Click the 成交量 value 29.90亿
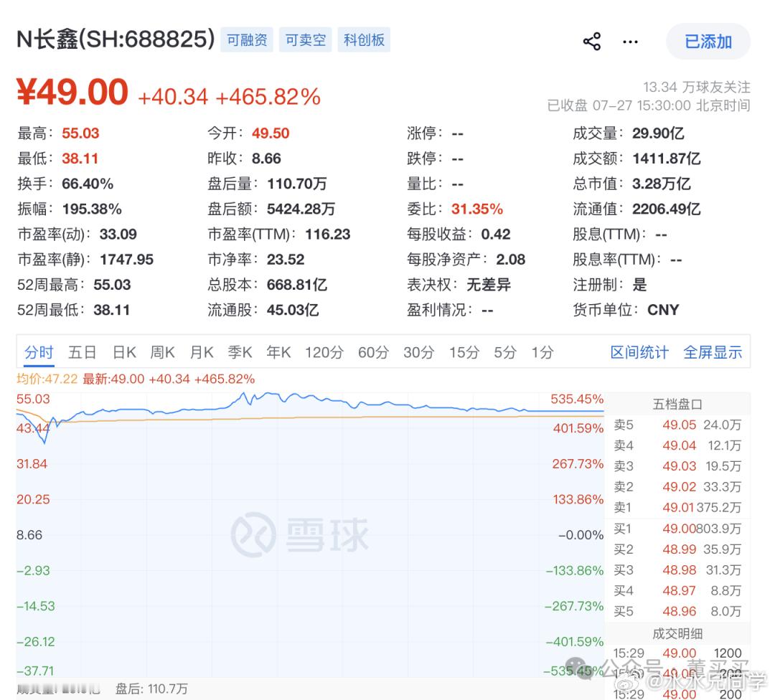Image resolution: width=775 pixels, height=700 pixels. [658, 133]
